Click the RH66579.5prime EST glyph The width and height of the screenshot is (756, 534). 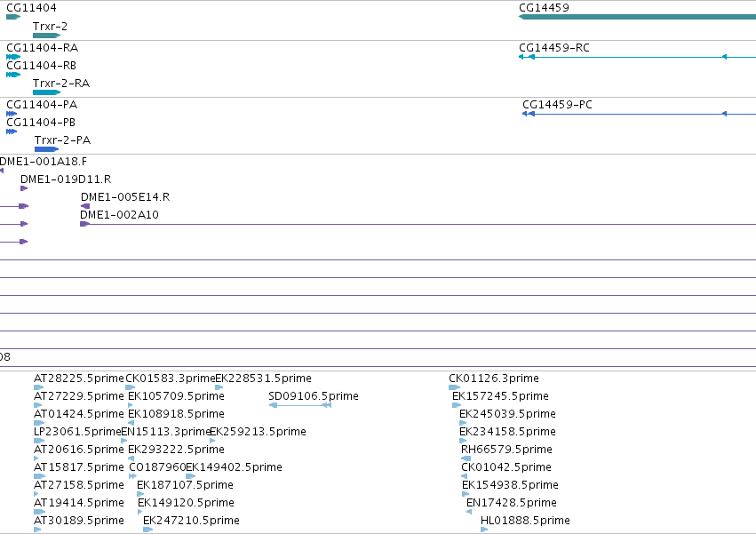click(x=466, y=458)
